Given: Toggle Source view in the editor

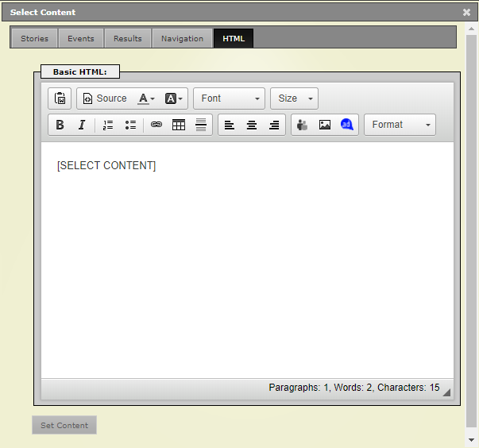Looking at the screenshot, I should [x=105, y=98].
